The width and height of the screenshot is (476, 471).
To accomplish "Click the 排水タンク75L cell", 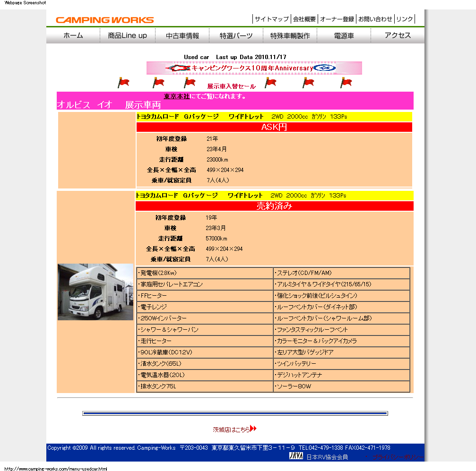I will (x=205, y=386).
